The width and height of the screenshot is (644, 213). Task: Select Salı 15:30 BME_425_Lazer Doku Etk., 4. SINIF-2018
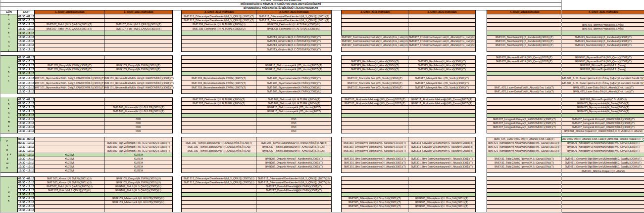coord(524,87)
